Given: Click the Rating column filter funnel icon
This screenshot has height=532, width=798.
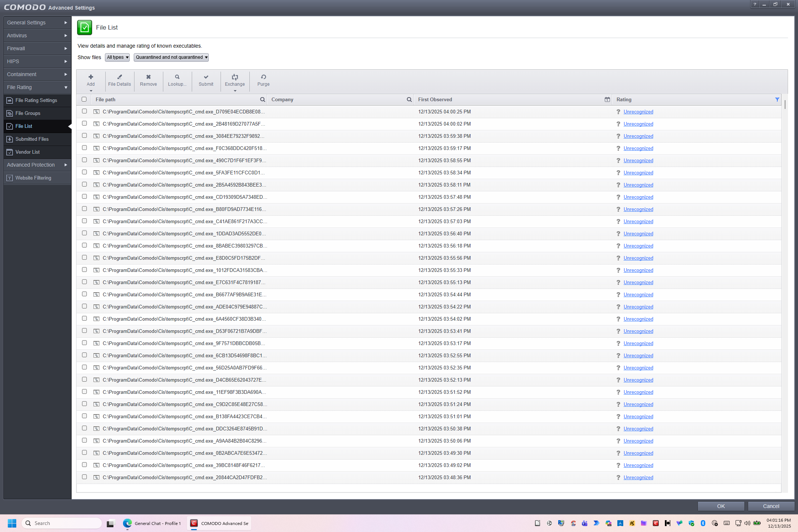Looking at the screenshot, I should [777, 100].
